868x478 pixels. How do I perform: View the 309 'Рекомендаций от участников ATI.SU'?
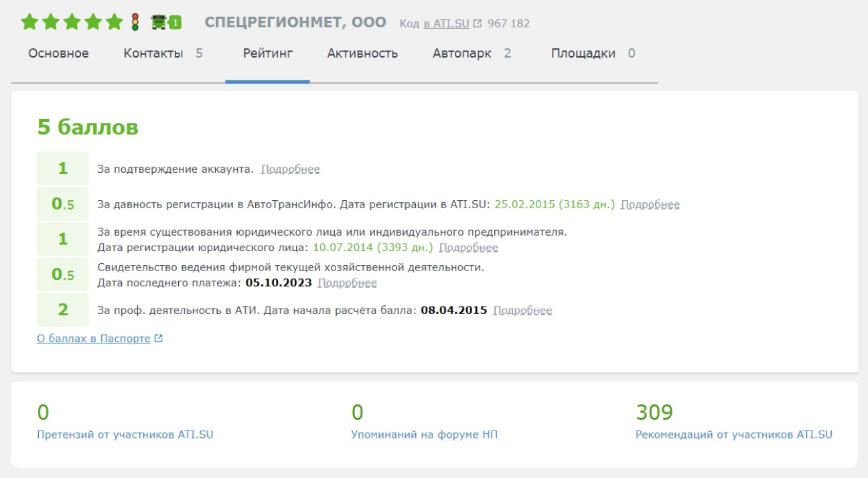pos(733,434)
